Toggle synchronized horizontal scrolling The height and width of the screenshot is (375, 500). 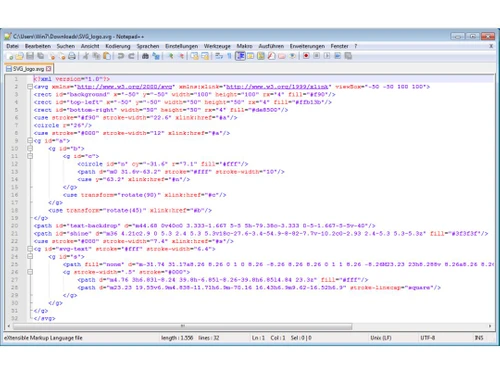click(205, 56)
